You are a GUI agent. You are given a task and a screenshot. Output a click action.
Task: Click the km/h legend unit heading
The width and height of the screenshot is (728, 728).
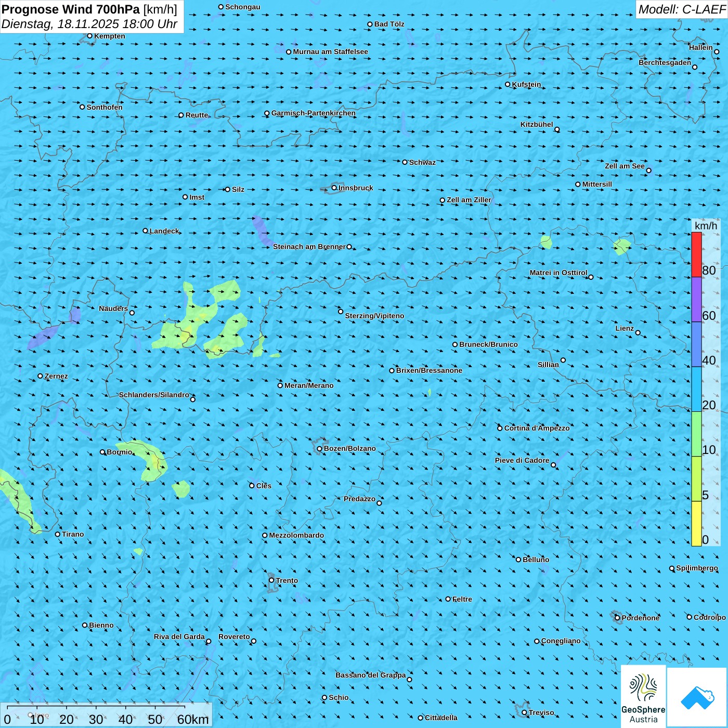[706, 226]
